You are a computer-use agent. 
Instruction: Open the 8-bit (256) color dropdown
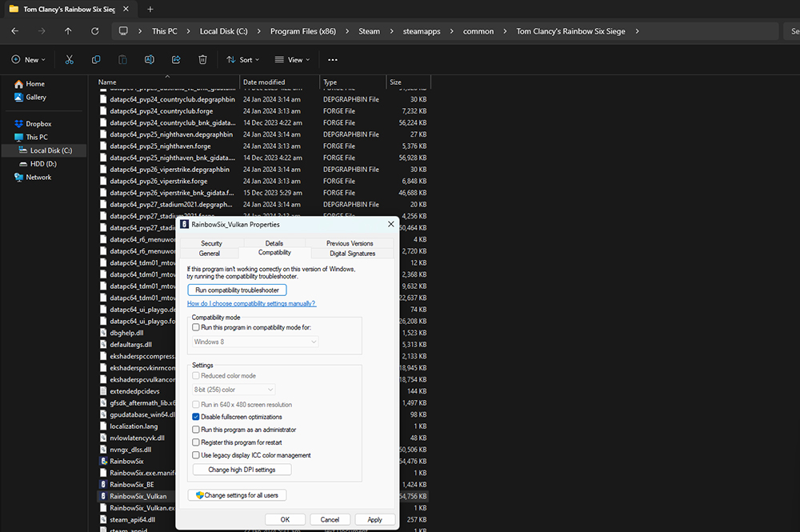tap(234, 390)
